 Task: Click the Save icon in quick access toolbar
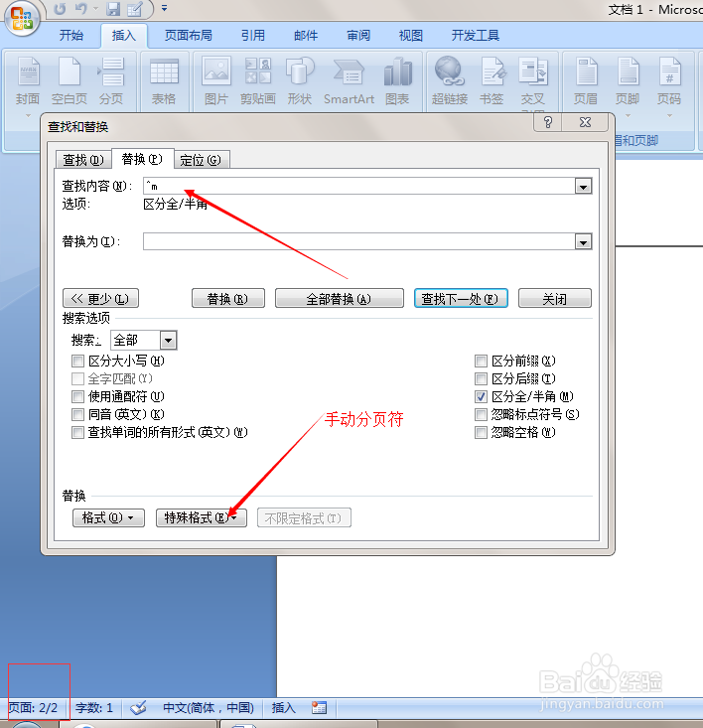tap(113, 8)
